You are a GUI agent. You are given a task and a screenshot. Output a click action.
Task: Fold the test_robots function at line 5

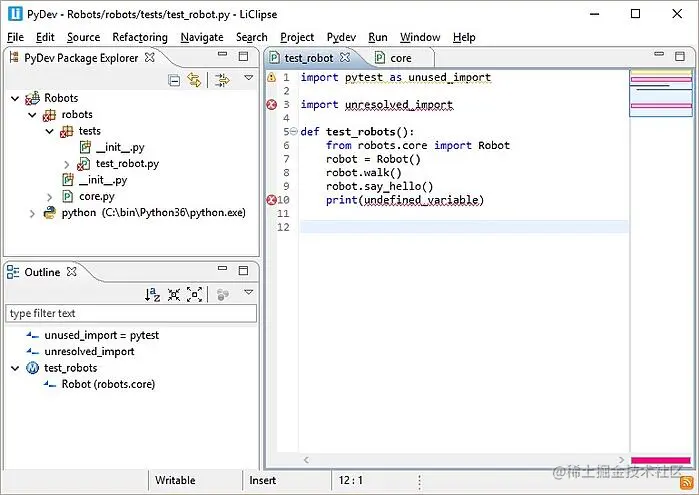pyautogui.click(x=293, y=132)
